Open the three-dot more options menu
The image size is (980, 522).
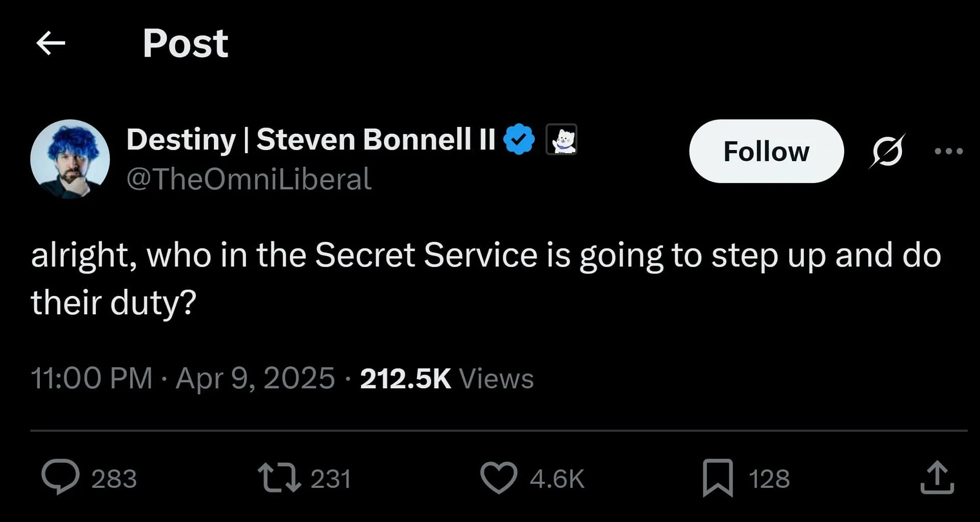(949, 151)
